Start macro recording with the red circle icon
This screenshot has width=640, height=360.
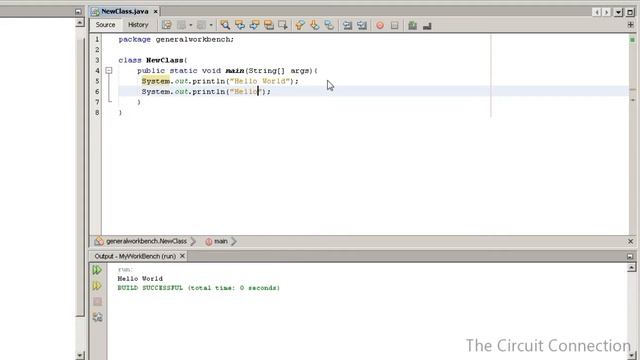(380, 25)
